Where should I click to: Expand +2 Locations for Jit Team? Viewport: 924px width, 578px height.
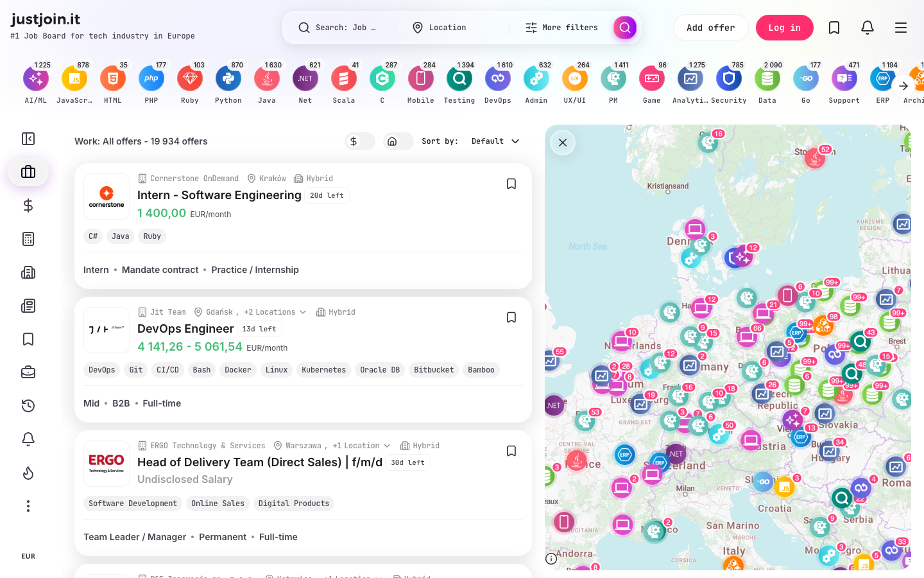point(275,312)
